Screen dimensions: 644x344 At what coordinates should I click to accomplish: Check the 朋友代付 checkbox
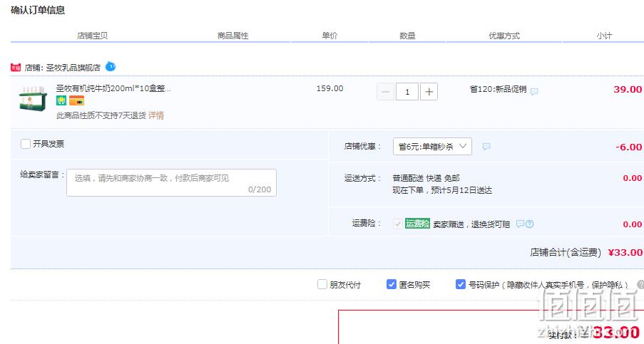322,284
